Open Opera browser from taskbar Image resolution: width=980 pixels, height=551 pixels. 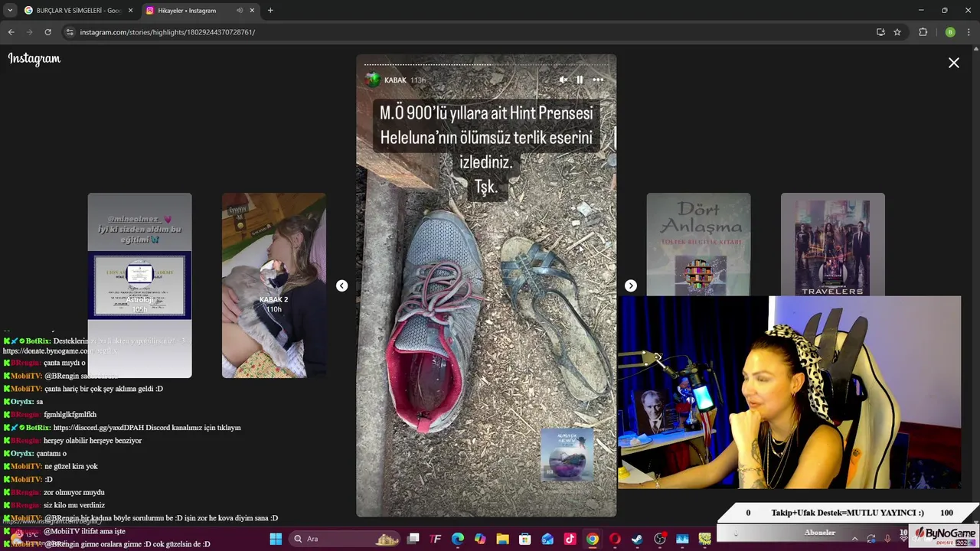[x=615, y=540]
